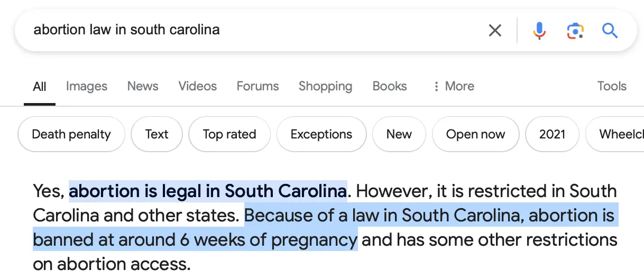Switch to the News tab
Screen dimensions: 644x279
coord(143,86)
